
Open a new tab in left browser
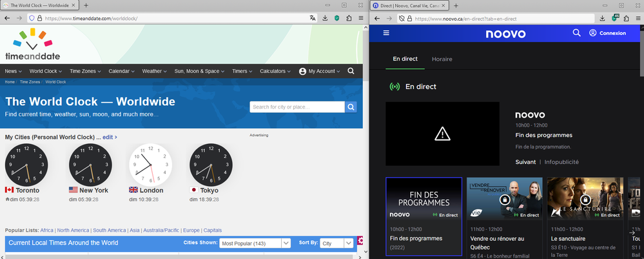(x=86, y=5)
